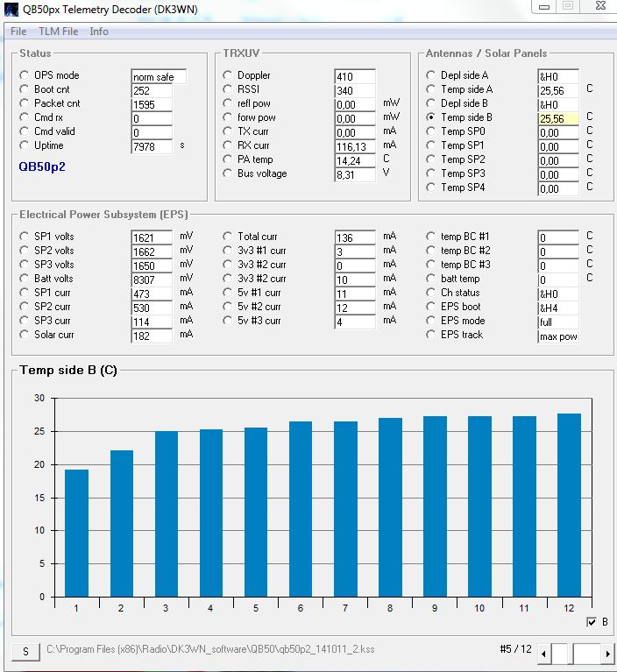The image size is (617, 672).
Task: Click the right arrow of the frame scrollbar
Action: click(606, 654)
